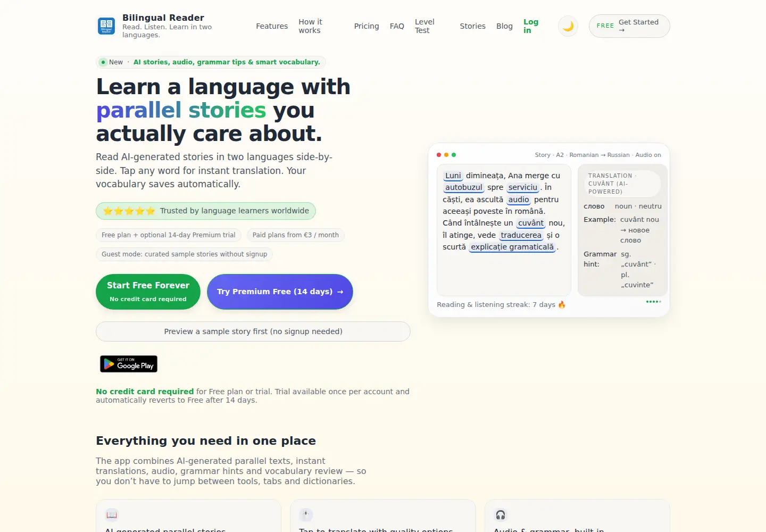Open the Google Play store badge

129,364
